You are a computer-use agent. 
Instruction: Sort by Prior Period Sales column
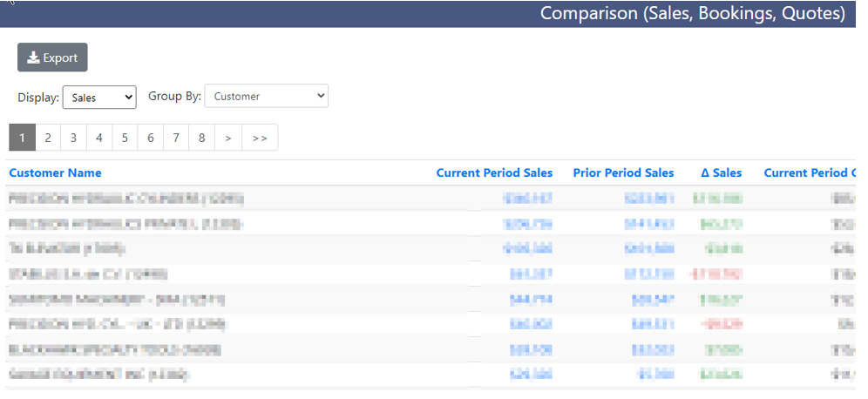(623, 172)
